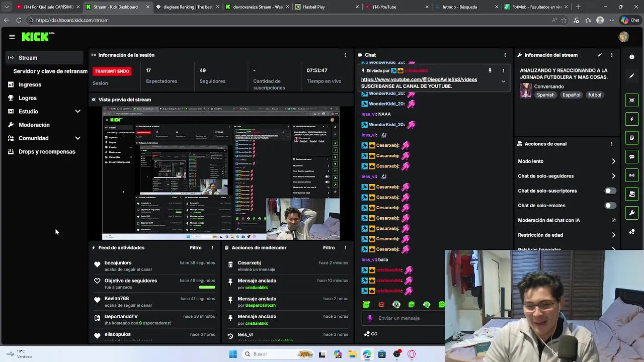Open cristiankikk link in first Mensaje anclado
The width and height of the screenshot is (644, 362).
coord(257,288)
